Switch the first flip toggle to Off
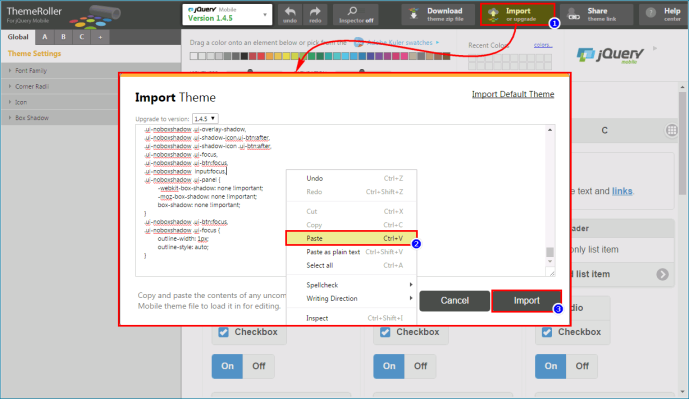 pos(258,366)
